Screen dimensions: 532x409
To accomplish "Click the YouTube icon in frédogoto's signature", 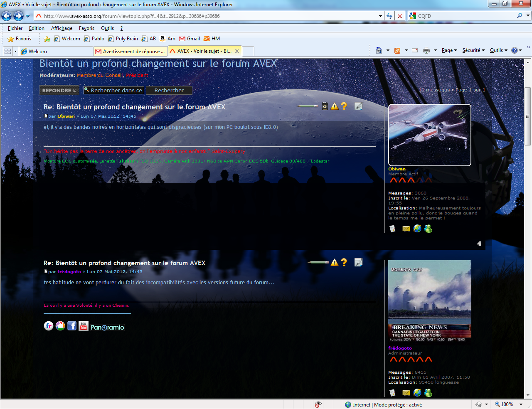I will pyautogui.click(x=84, y=326).
